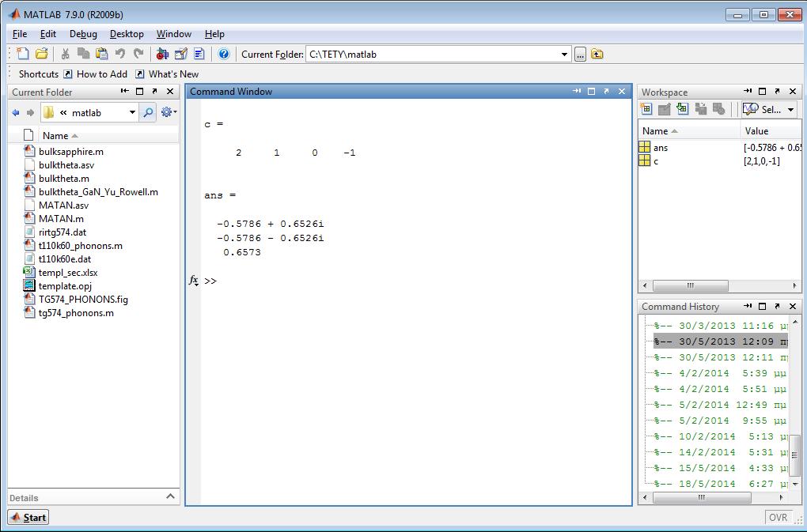Open the Help menu
Image resolution: width=807 pixels, height=532 pixels.
click(214, 34)
